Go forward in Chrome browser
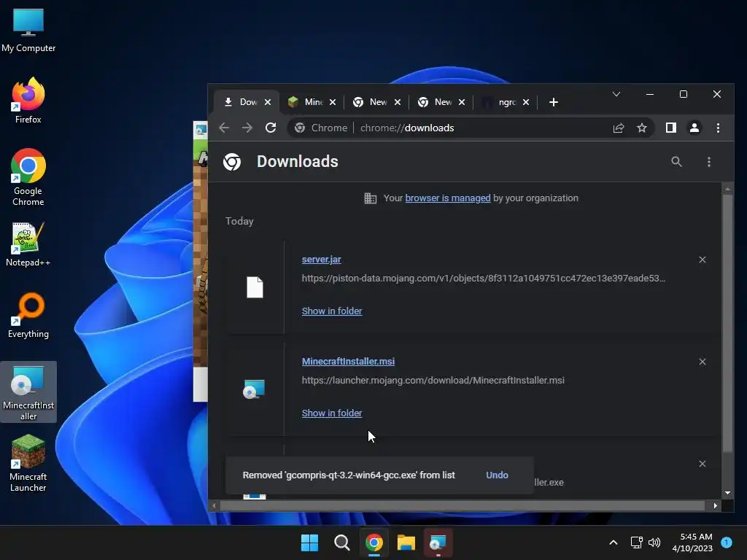Viewport: 747px width, 560px height. click(247, 128)
